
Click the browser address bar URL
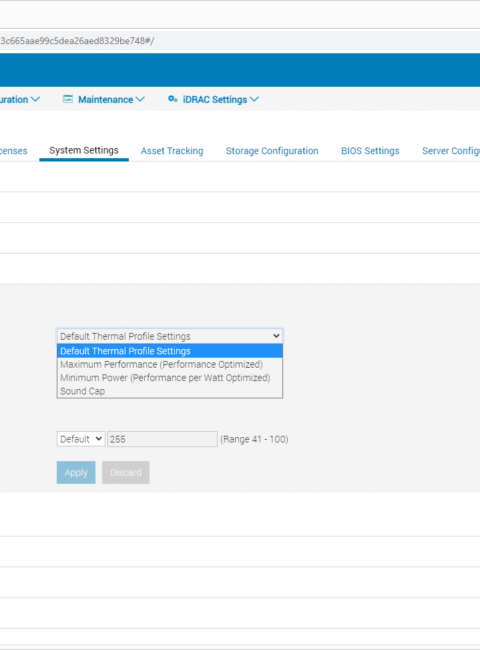point(77,41)
